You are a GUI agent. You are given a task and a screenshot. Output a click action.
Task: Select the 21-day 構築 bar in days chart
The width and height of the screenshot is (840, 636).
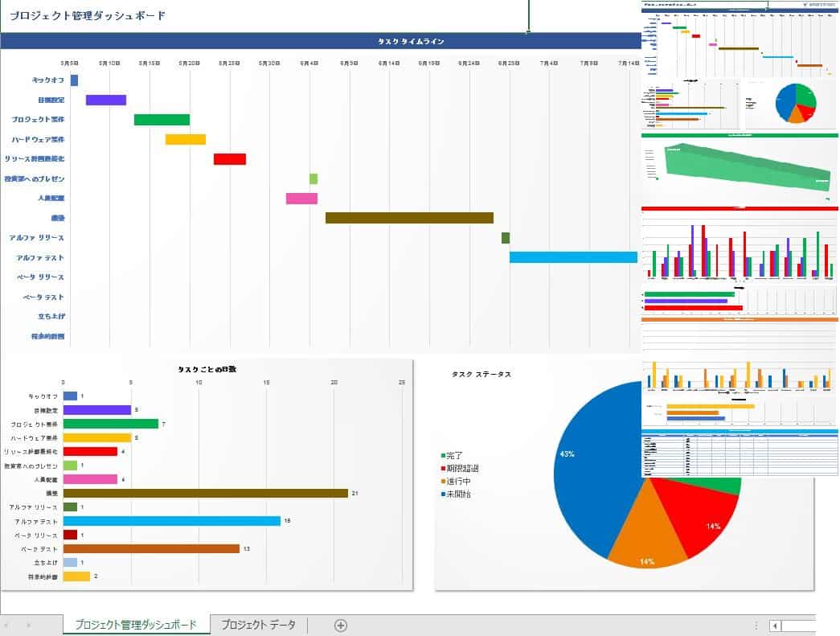tap(206, 493)
